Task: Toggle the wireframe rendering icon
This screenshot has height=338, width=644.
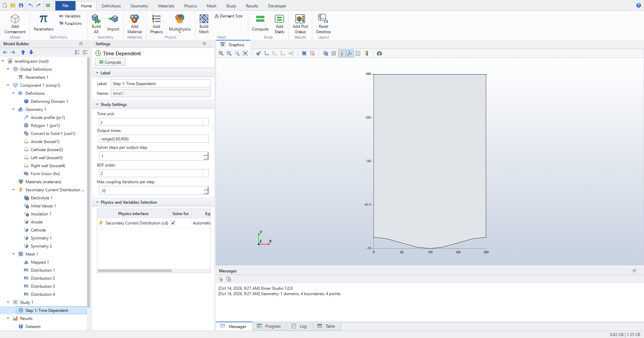Action: 334,53
